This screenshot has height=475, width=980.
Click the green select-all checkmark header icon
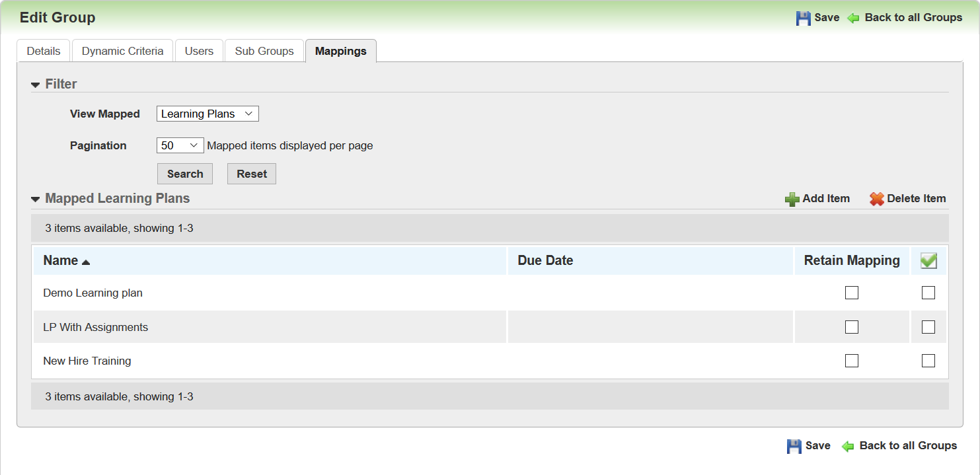coord(928,261)
